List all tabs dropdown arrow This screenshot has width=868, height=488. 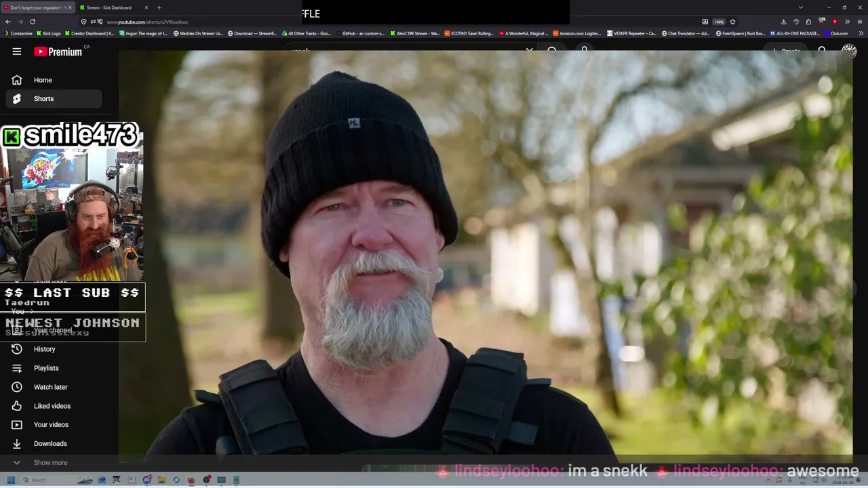(x=801, y=7)
